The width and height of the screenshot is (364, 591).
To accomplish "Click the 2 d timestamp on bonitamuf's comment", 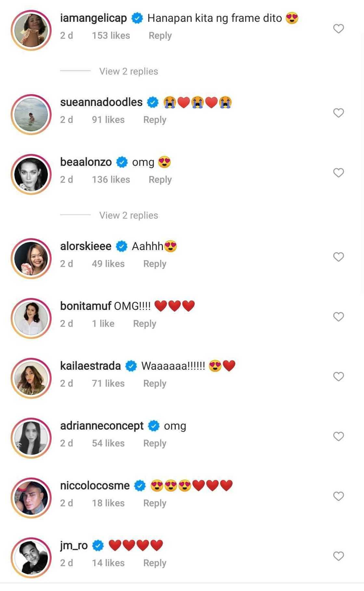I will pos(67,323).
